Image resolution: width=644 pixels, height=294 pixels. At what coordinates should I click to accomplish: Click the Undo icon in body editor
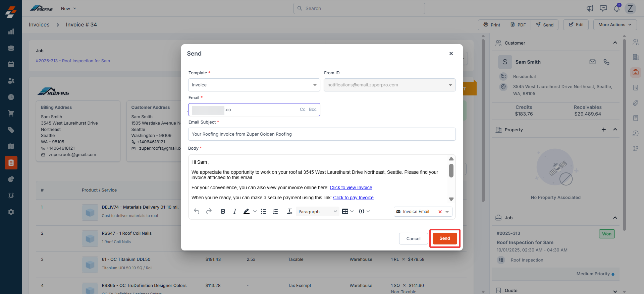(197, 211)
